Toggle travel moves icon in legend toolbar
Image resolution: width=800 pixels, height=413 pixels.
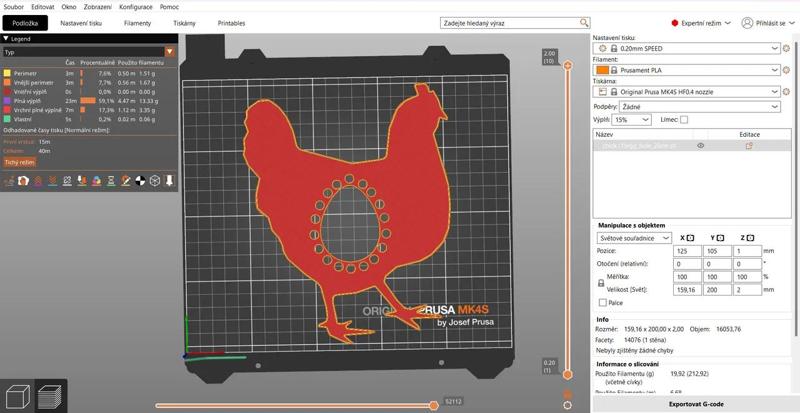(x=9, y=181)
